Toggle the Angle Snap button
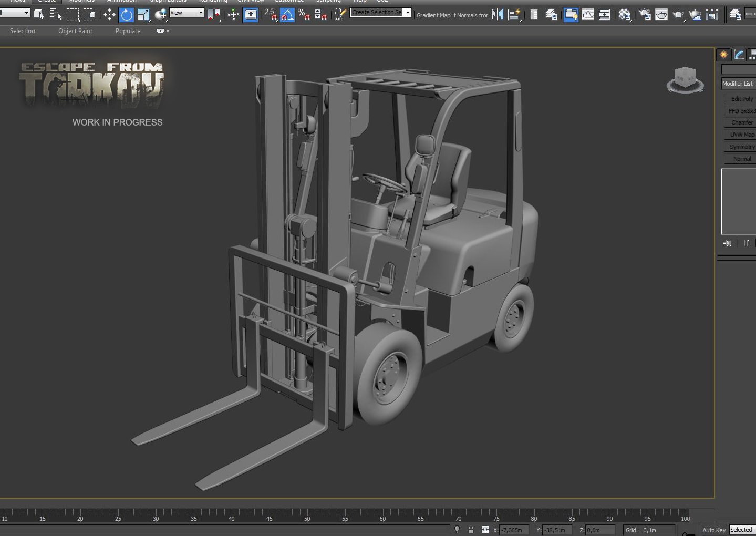This screenshot has width=756, height=536. (287, 15)
